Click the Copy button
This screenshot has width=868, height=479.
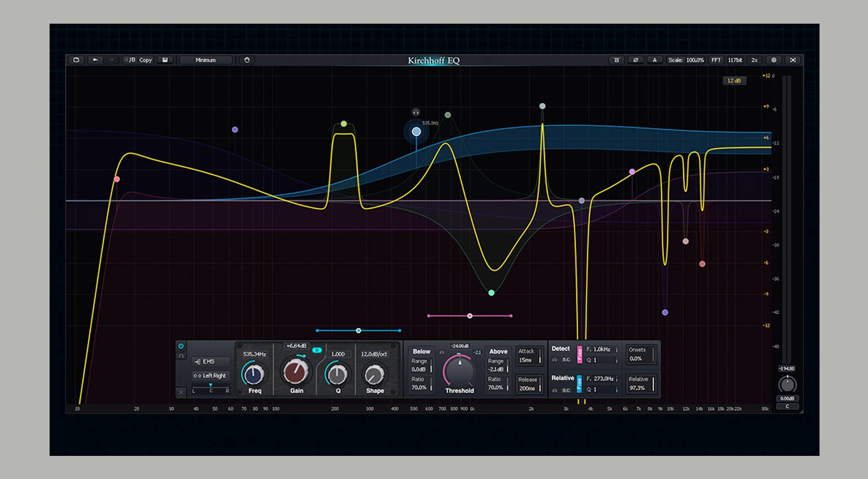[145, 60]
